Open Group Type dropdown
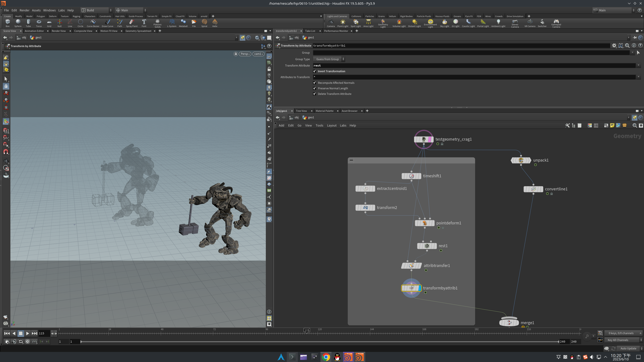 [x=329, y=59]
